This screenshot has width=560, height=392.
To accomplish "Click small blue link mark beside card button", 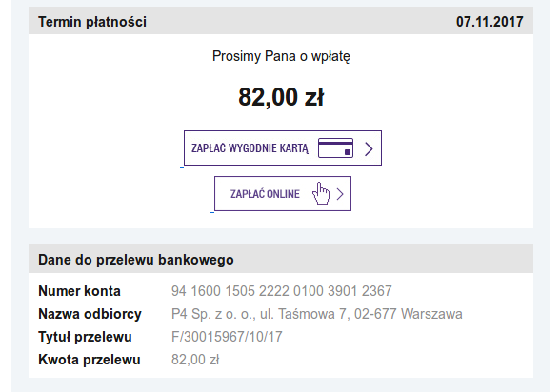I will pos(182,167).
